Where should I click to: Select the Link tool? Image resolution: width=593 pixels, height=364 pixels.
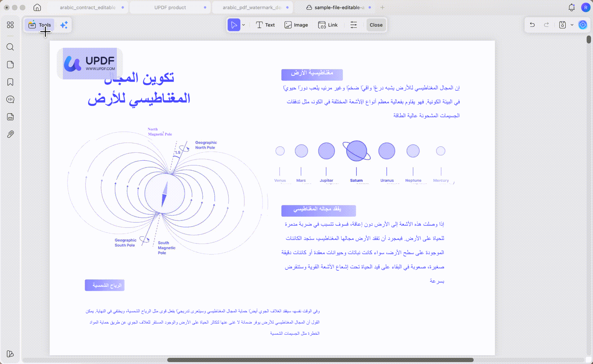click(328, 25)
